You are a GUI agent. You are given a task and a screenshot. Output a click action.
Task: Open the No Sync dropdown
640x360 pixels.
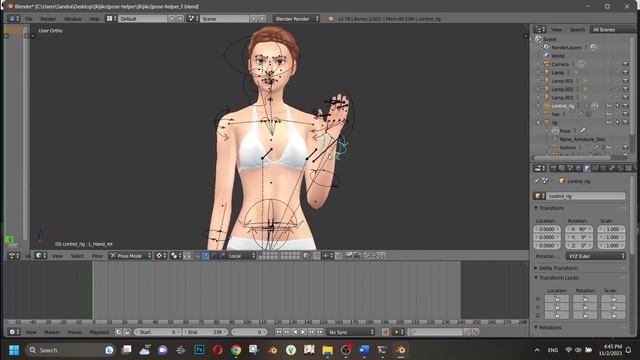[x=351, y=332]
